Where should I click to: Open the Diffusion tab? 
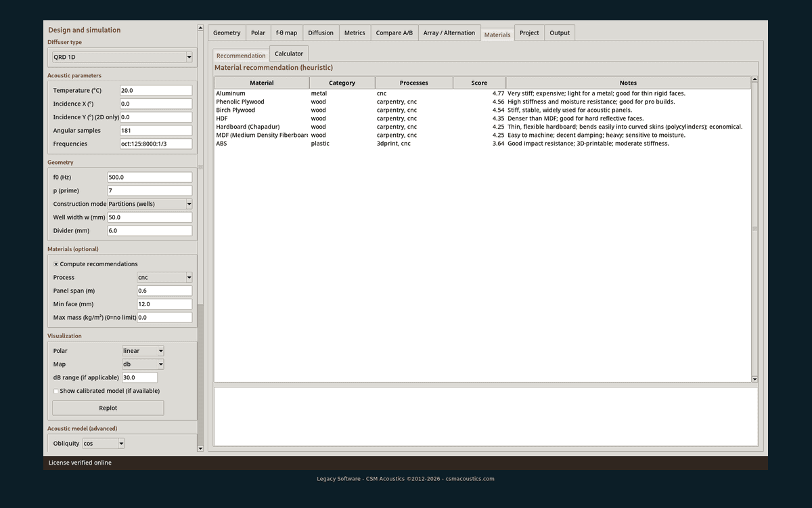(x=321, y=33)
